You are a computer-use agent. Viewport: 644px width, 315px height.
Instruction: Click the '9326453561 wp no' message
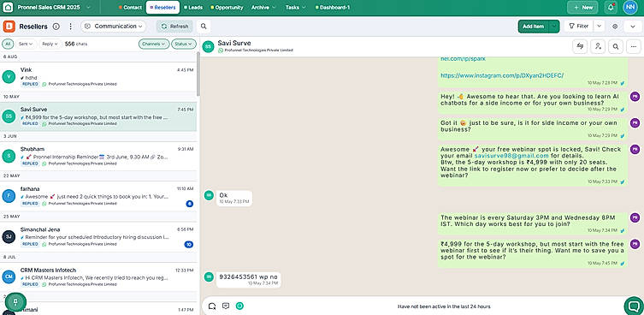point(249,280)
